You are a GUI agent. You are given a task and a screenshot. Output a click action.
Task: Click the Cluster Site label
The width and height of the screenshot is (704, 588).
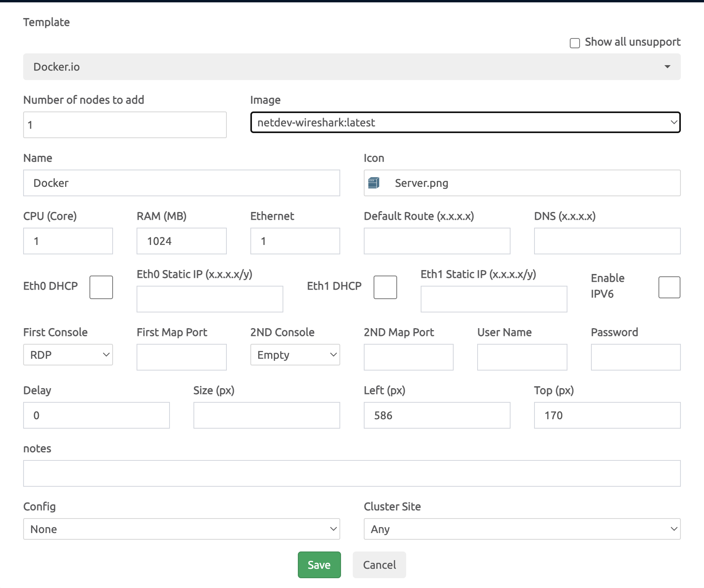(x=392, y=507)
